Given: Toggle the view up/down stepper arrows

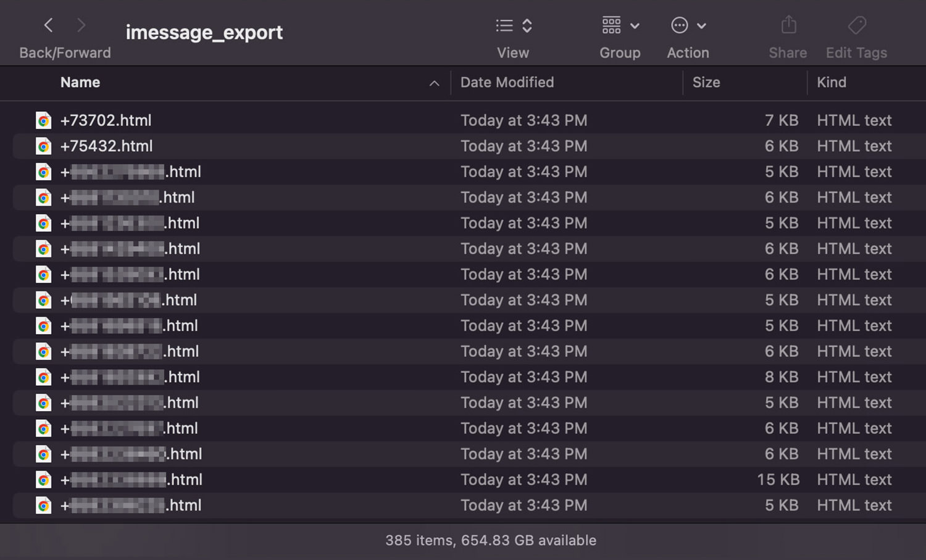Looking at the screenshot, I should click(x=527, y=25).
